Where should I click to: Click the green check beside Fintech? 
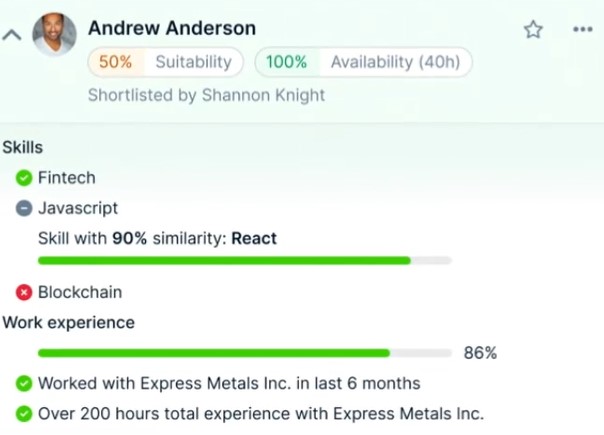[x=24, y=178]
